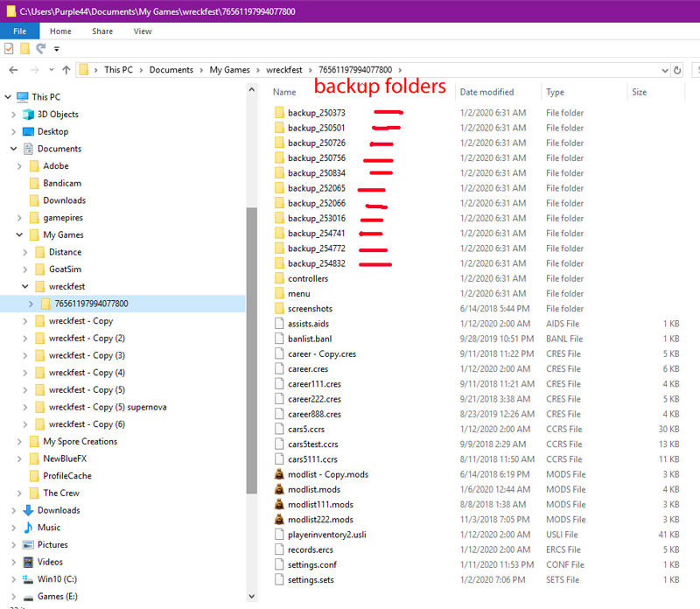Viewport: 700px width, 609px height.
Task: Click the navigation pane scroll-up arrow
Action: 251,90
